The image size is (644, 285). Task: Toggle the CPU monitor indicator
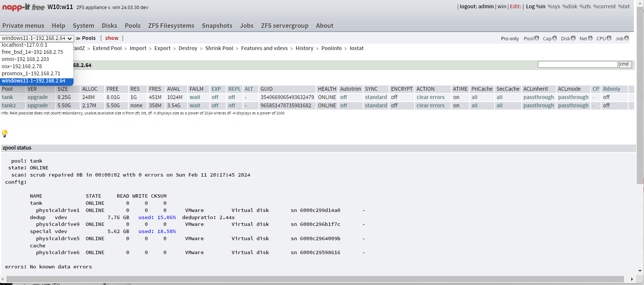(609, 38)
